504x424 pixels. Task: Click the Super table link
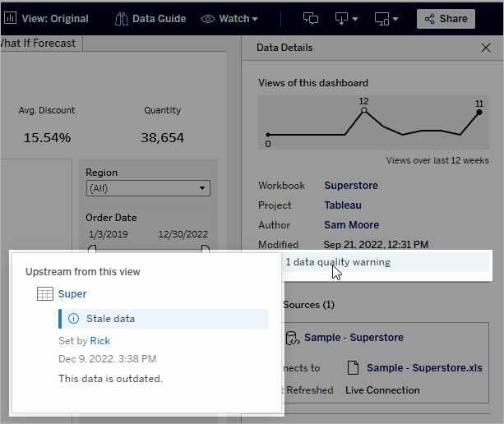click(x=72, y=294)
